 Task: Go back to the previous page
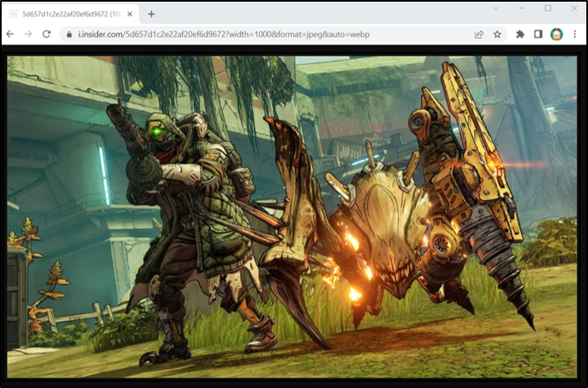pos(10,34)
